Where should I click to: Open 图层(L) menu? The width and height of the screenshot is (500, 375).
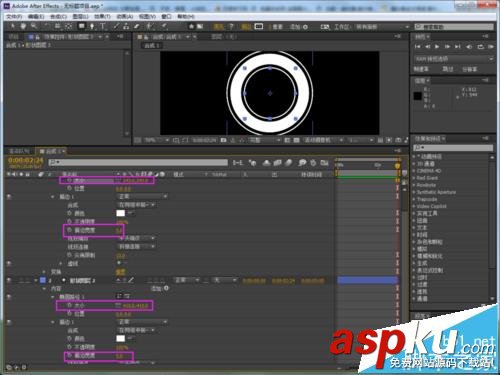(80, 16)
